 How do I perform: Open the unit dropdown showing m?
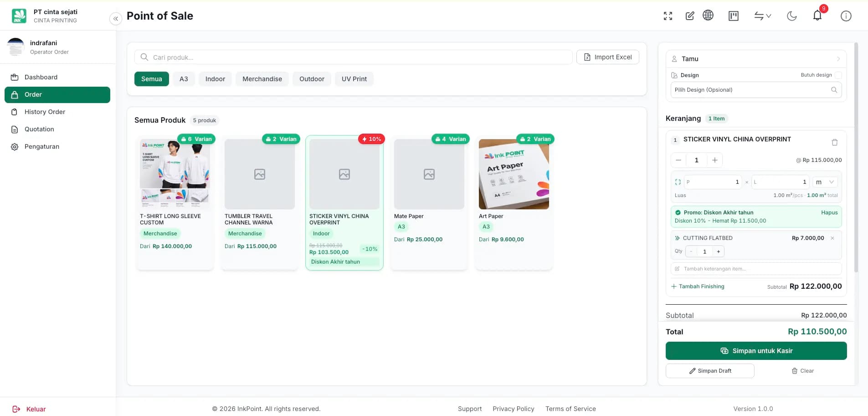point(825,182)
